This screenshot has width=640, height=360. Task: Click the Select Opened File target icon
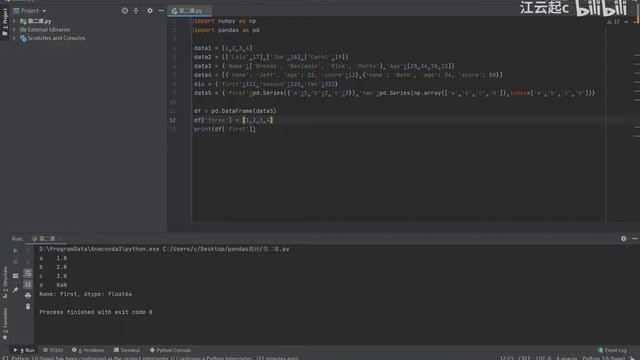pos(124,11)
